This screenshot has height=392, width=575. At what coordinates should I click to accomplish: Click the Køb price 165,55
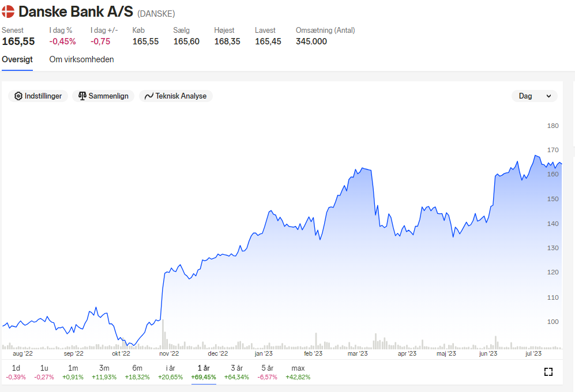[145, 42]
